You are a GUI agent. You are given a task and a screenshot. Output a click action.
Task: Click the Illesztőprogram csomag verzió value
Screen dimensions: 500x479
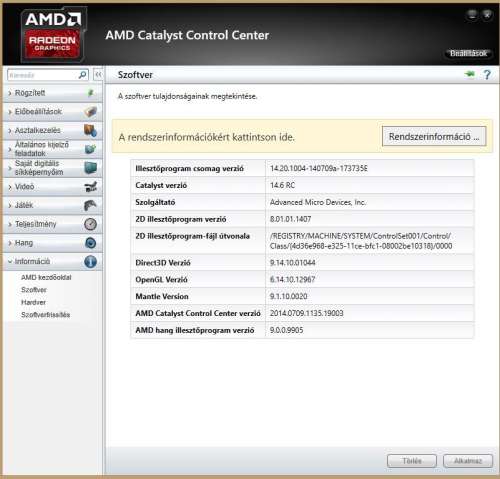(319, 168)
